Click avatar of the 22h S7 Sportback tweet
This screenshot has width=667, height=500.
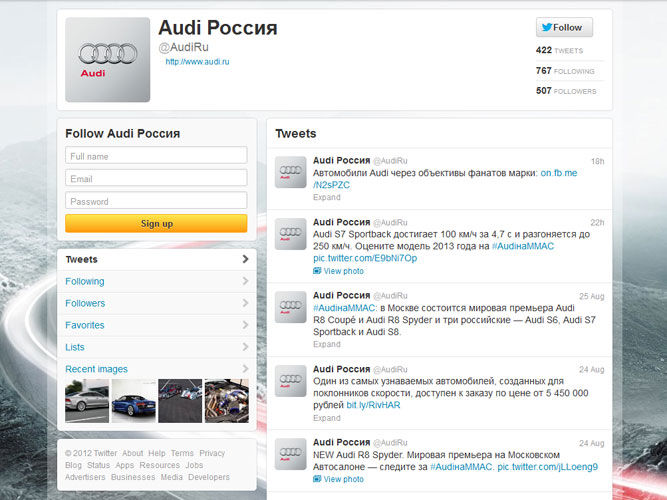(291, 234)
